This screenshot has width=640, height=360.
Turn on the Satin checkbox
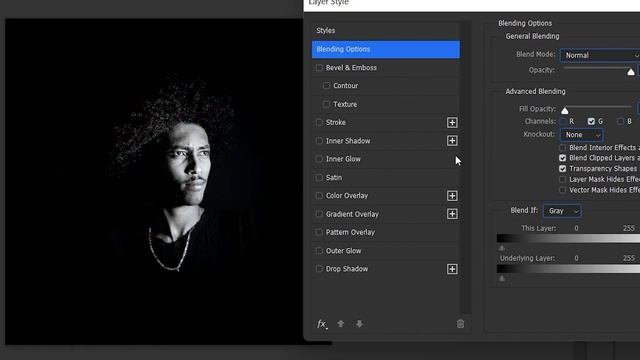coord(319,178)
